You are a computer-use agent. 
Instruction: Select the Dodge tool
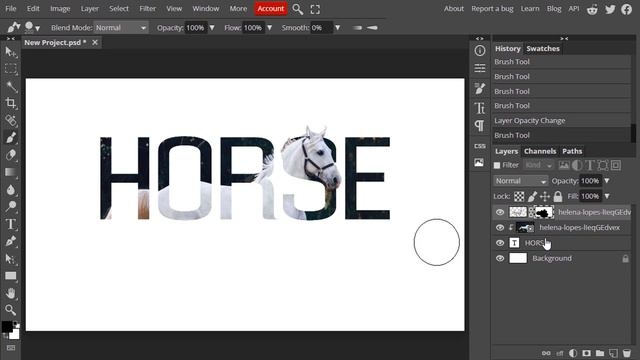pos(11,207)
